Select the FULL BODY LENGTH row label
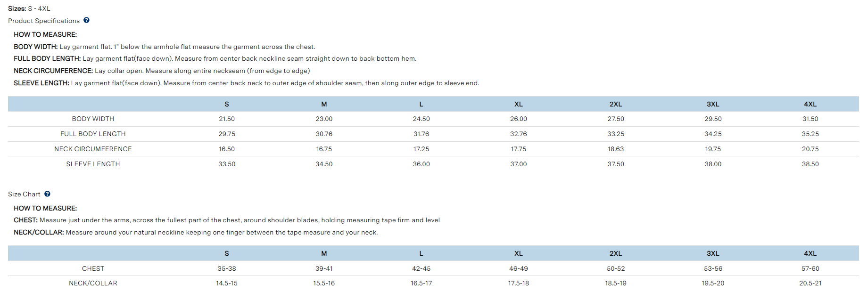This screenshot has height=300, width=868. click(93, 134)
